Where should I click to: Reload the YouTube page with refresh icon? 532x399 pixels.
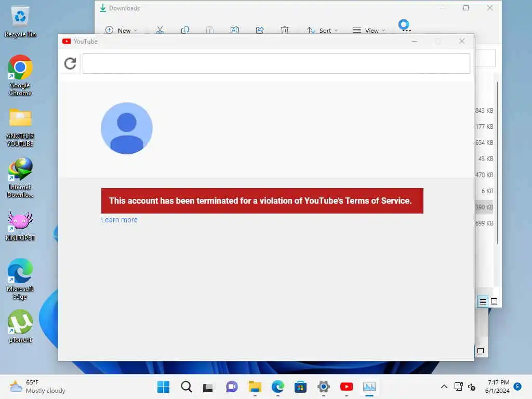point(70,63)
